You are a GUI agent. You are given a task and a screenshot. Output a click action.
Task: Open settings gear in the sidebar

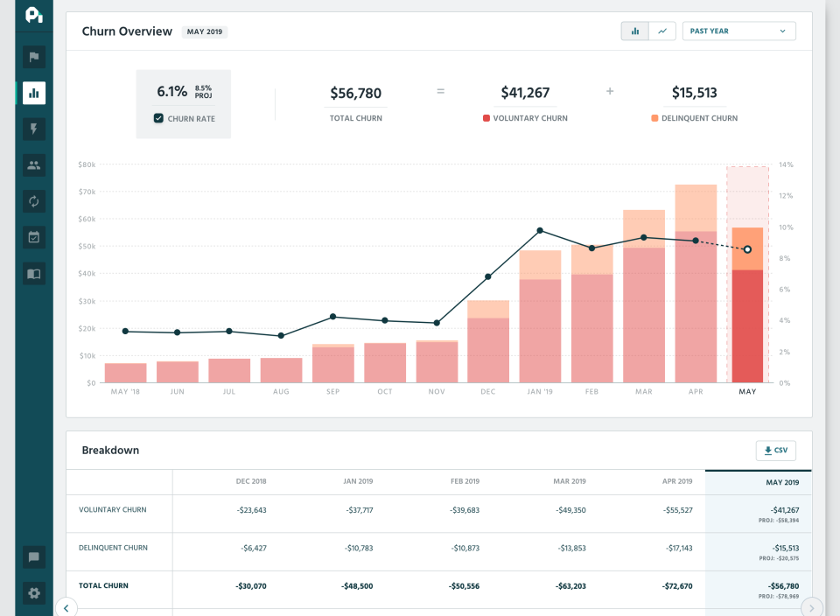tap(34, 593)
